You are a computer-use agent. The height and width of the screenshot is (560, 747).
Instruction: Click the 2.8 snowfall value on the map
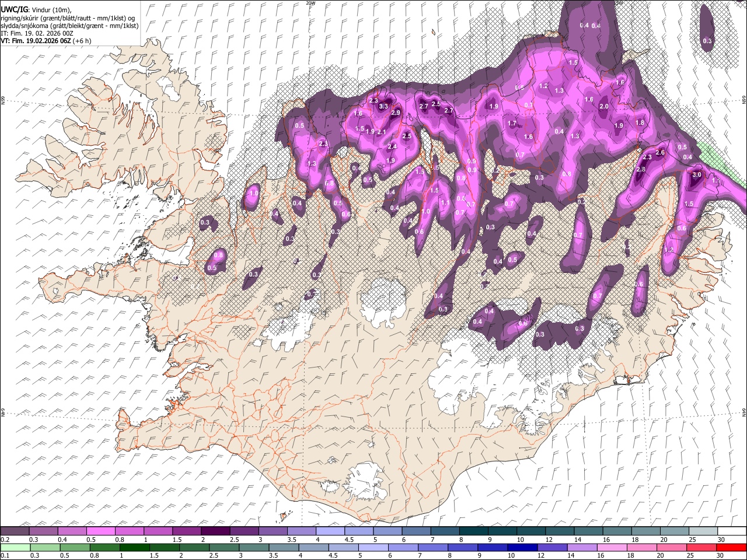pyautogui.click(x=641, y=169)
